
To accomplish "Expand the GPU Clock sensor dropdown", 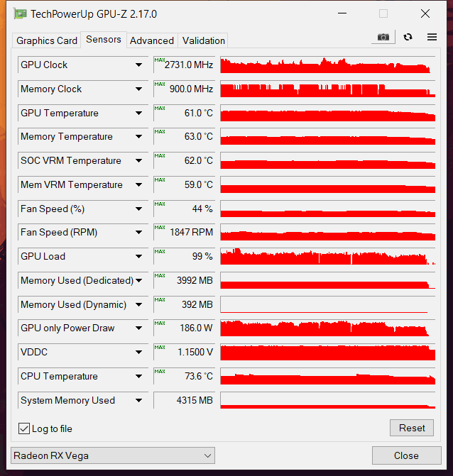I will (x=138, y=65).
